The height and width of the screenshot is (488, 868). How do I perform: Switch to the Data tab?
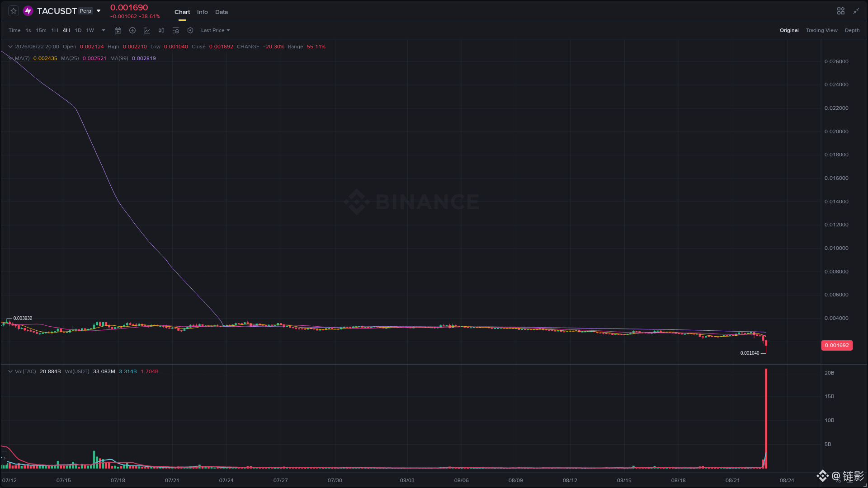coord(222,12)
